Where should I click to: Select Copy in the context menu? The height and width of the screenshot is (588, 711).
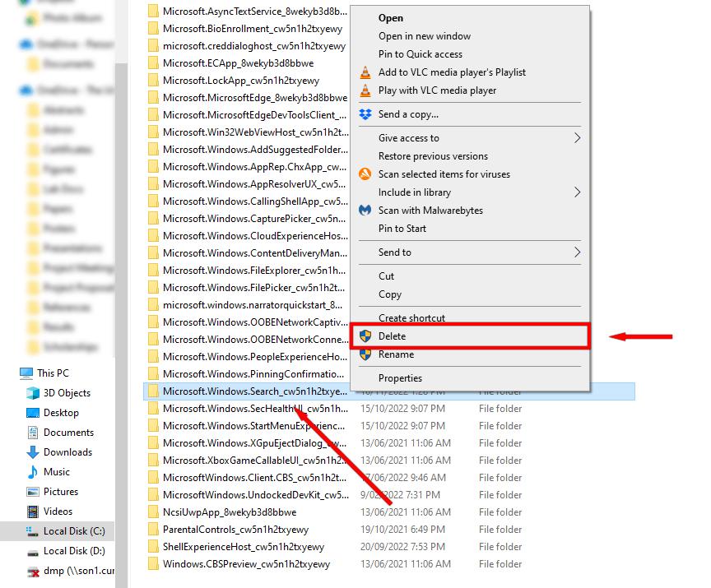point(390,294)
